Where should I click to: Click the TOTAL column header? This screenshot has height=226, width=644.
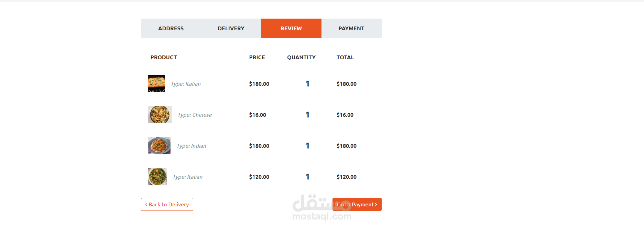coord(345,57)
